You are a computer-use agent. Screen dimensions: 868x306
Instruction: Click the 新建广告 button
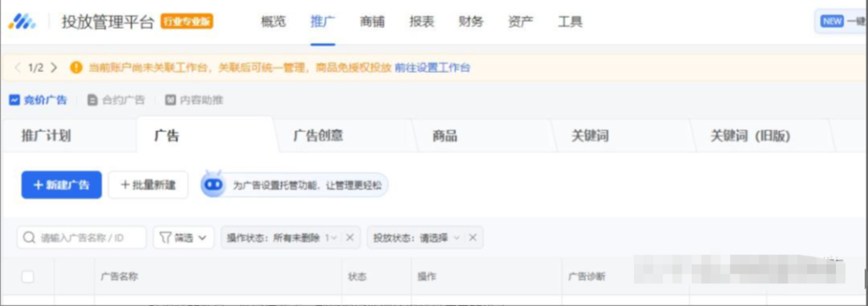tap(61, 185)
